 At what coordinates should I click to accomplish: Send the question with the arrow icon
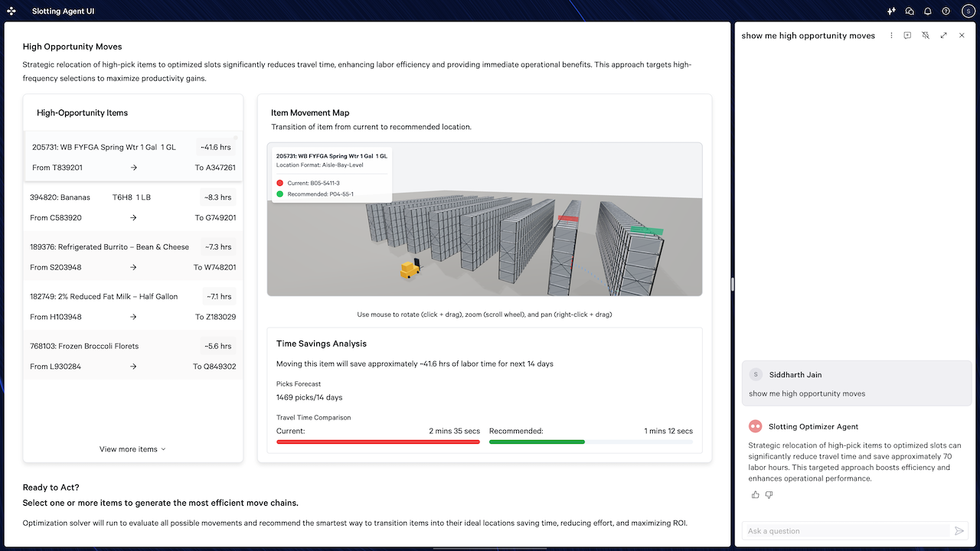coord(959,530)
